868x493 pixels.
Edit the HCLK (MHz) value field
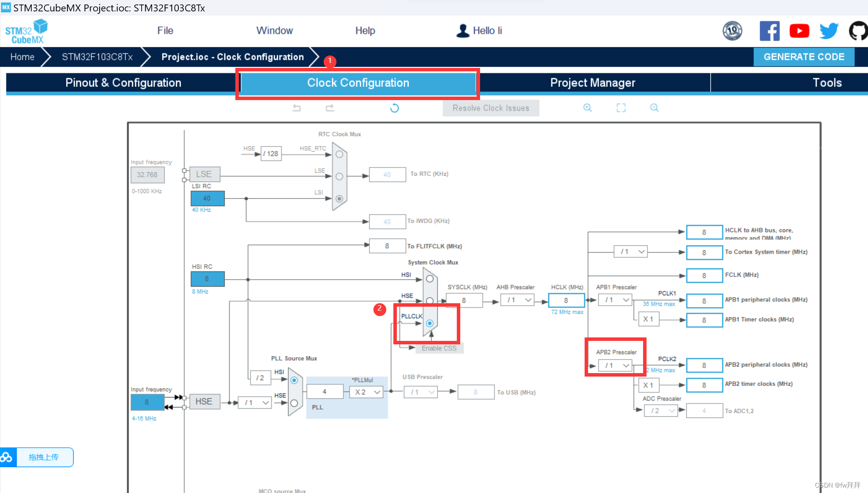tap(566, 300)
